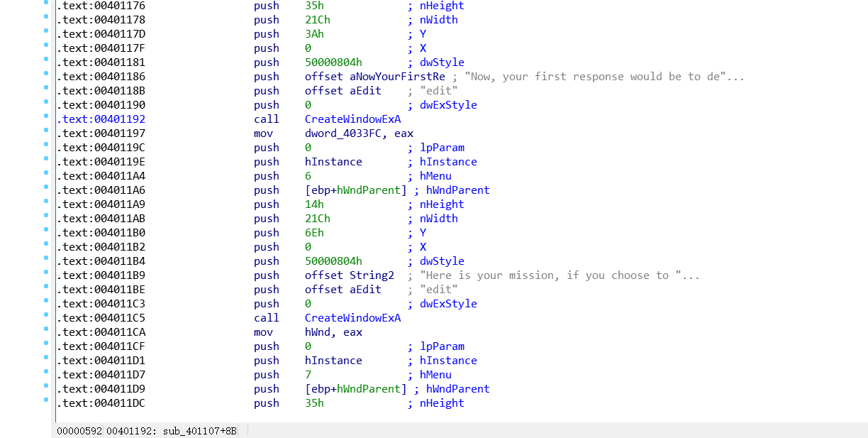Click the 00000592 offset in status bar
This screenshot has height=438, width=868.
coord(79,431)
